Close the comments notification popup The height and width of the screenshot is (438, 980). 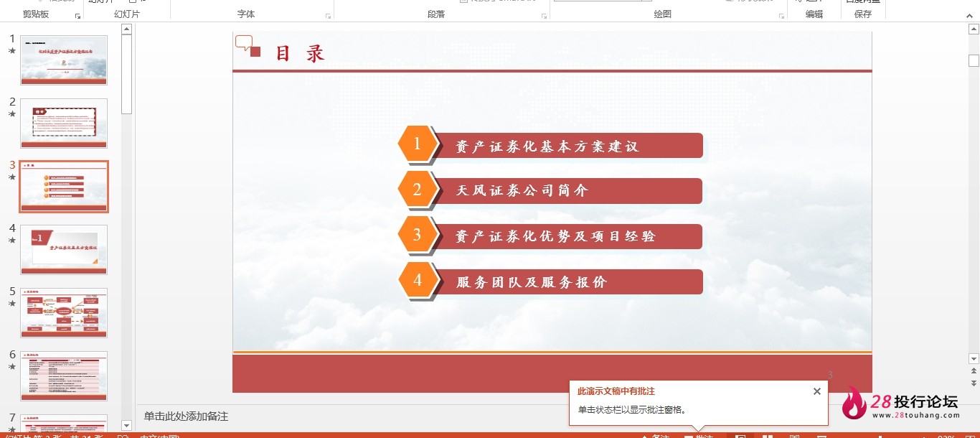[x=816, y=391]
